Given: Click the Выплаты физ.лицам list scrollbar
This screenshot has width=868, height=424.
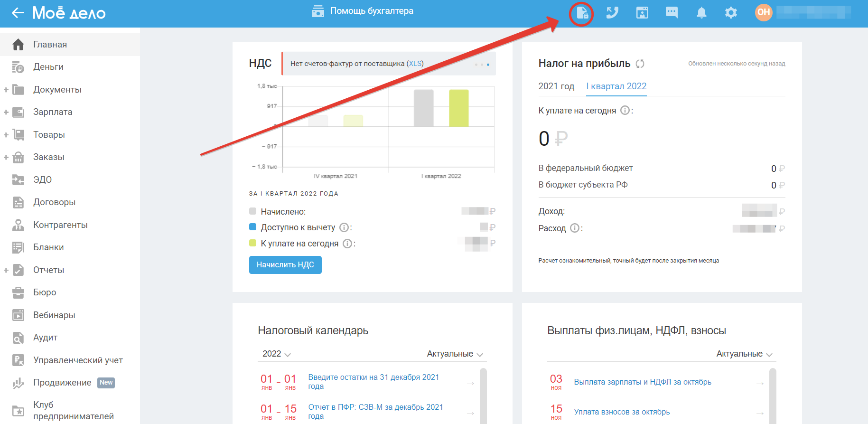Looking at the screenshot, I should [x=773, y=396].
